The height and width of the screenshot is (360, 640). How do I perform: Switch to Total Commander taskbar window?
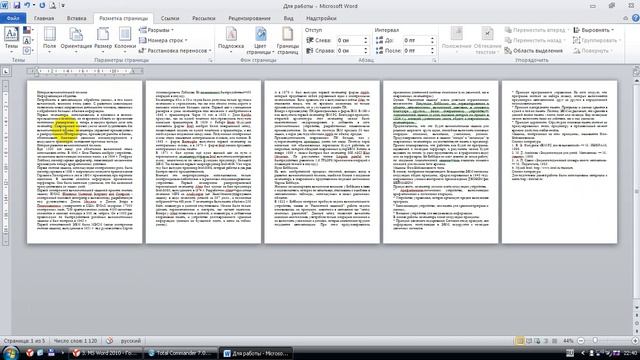click(180, 353)
